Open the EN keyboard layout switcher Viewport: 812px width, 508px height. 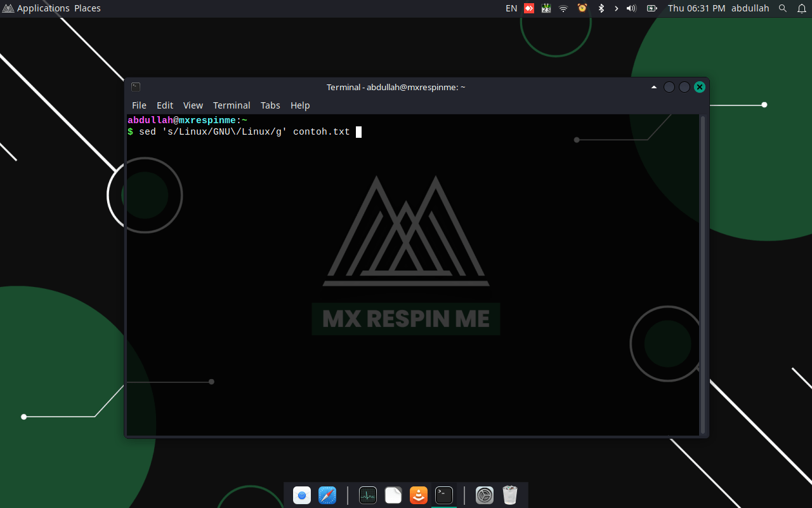coord(511,8)
